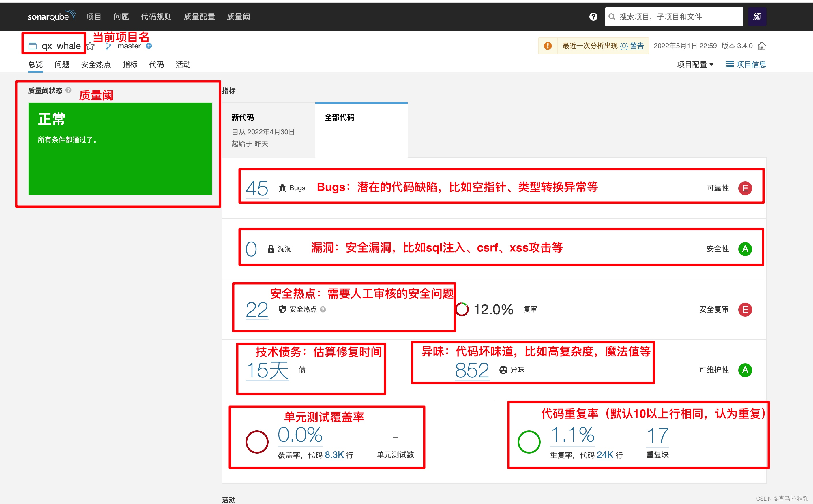Open the 1.1% 重复率 value
813x504 pixels.
click(572, 435)
